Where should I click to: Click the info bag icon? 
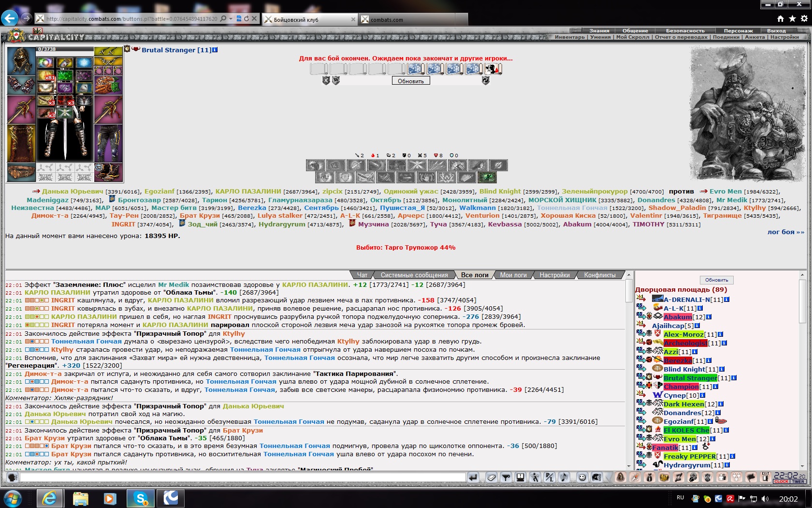click(650, 478)
